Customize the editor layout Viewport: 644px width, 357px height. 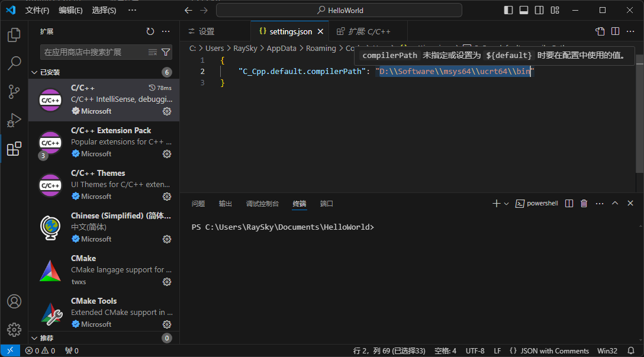555,10
